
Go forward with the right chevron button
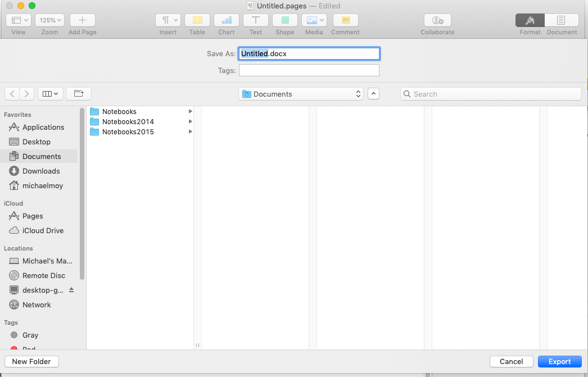point(26,94)
